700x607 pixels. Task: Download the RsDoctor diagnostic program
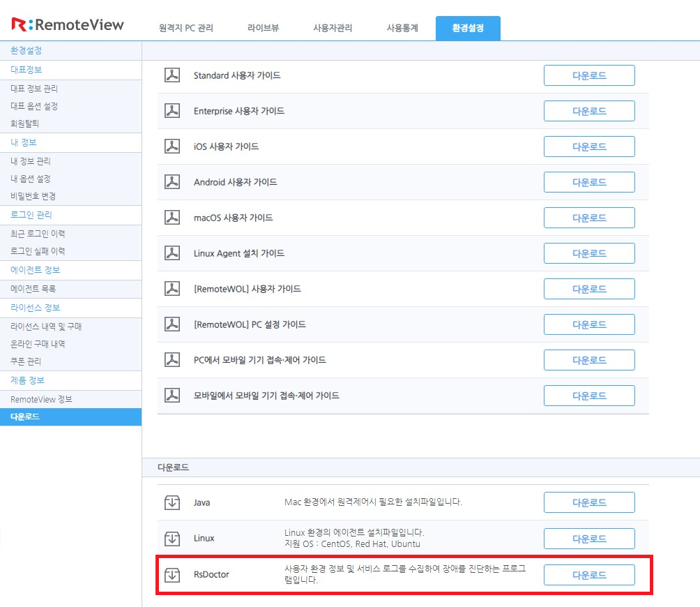tap(589, 575)
